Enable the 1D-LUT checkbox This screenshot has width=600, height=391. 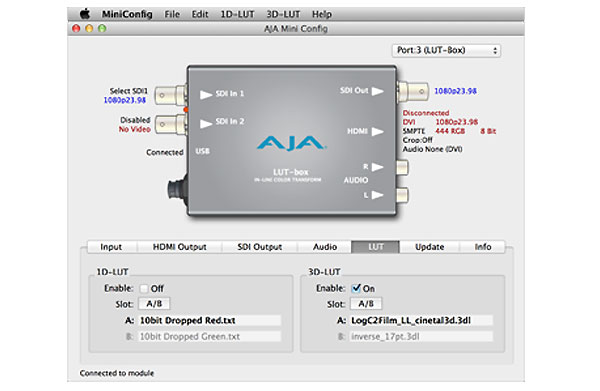coord(144,288)
